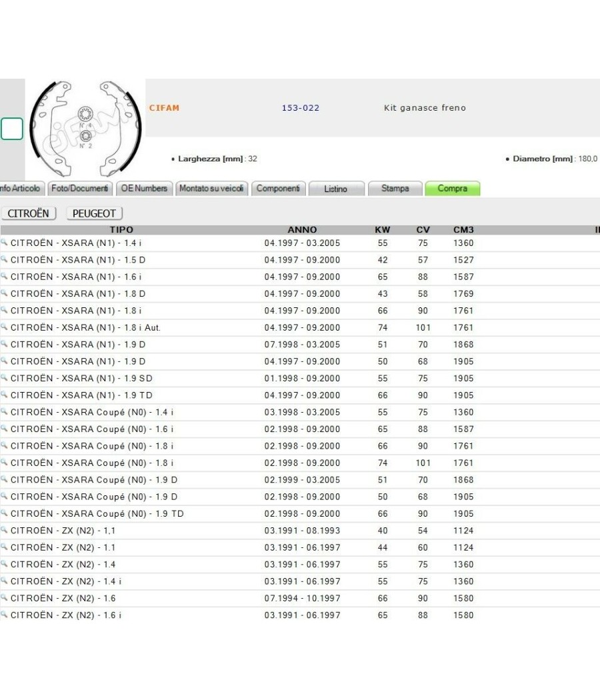Open the Listino tab

point(336,189)
